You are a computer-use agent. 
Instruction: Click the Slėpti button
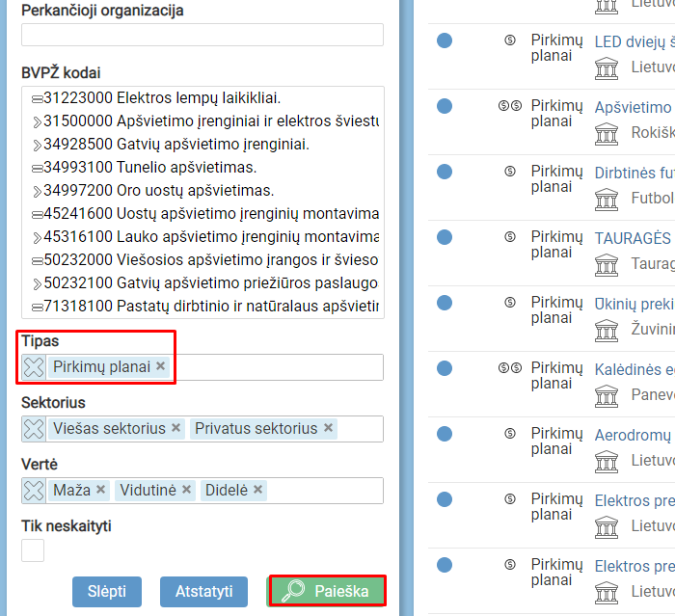tap(106, 592)
